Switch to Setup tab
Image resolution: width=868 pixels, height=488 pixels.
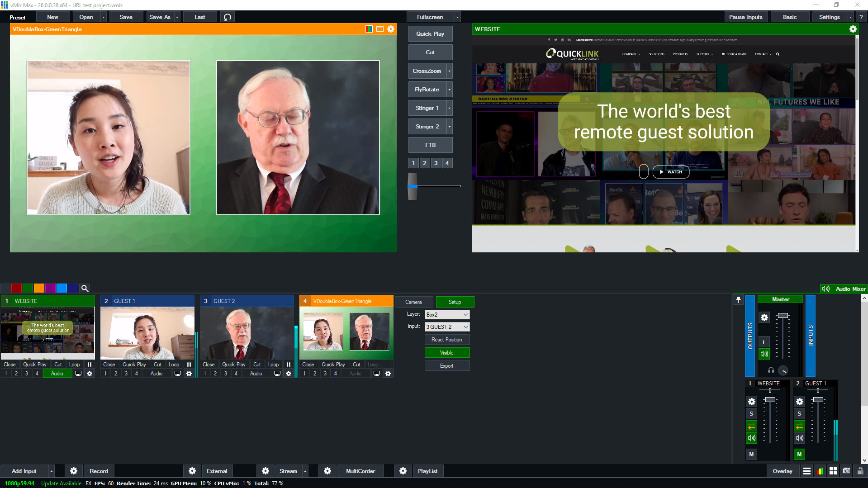pos(455,302)
